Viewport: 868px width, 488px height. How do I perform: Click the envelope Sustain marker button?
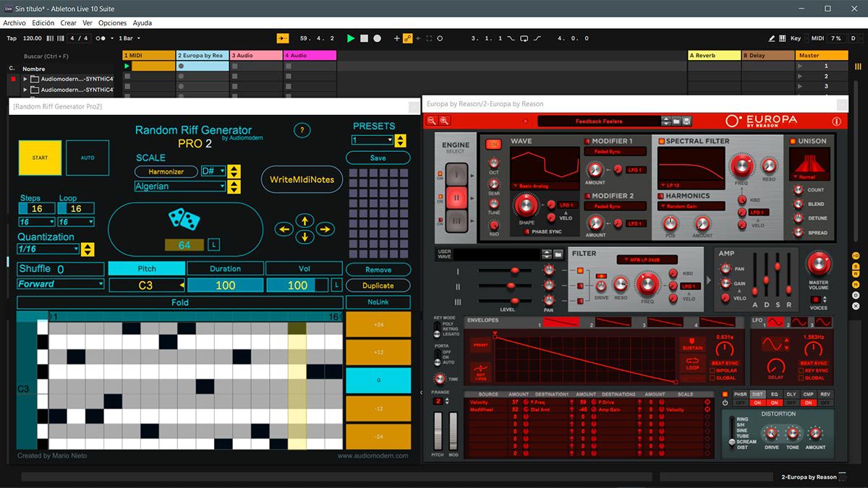coord(693,344)
